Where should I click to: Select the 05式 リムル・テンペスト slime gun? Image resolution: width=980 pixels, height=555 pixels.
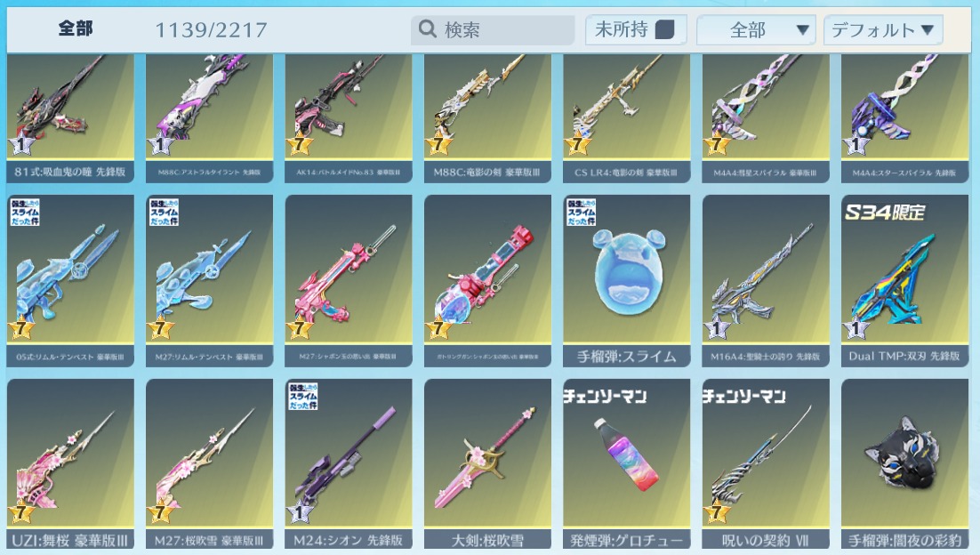(70, 281)
